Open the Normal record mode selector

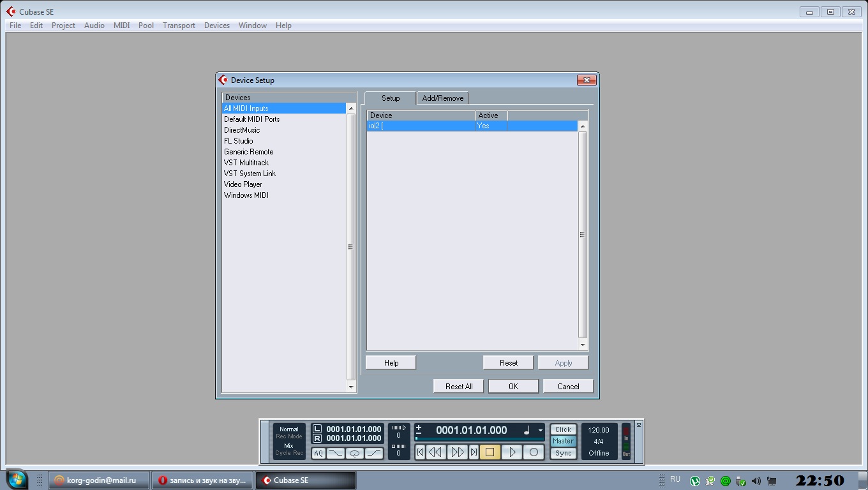pos(289,429)
